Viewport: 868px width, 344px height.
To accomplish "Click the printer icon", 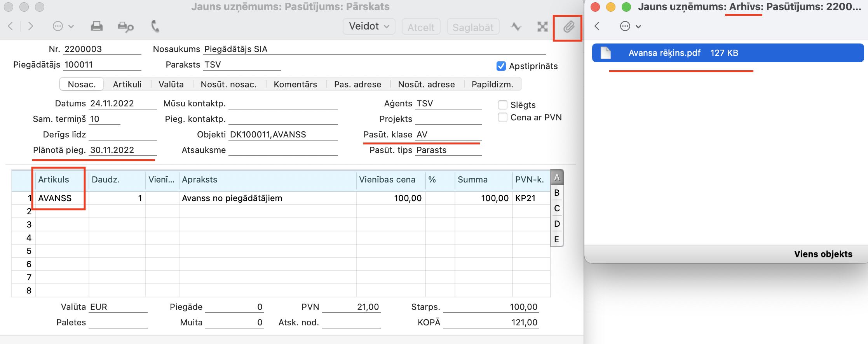I will (x=96, y=26).
